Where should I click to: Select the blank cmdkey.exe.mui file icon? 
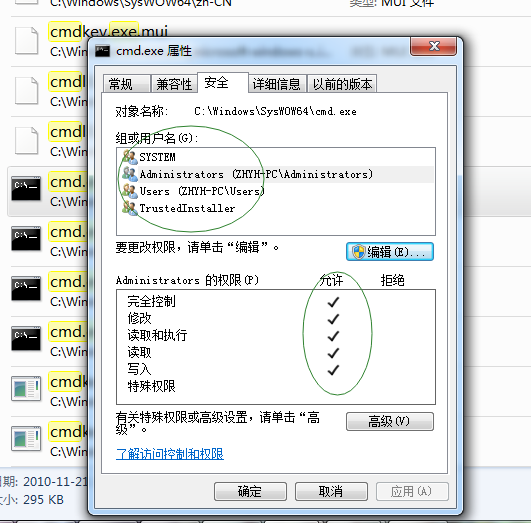click(x=26, y=41)
